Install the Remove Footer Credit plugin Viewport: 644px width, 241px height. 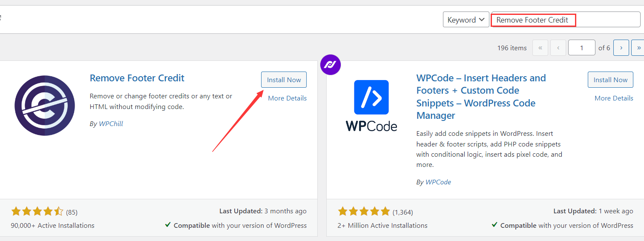(284, 80)
